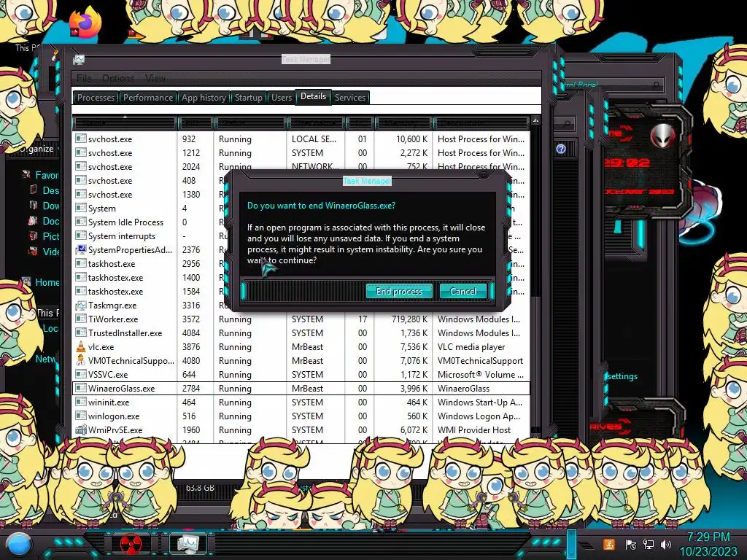Switch to the Services tab
Image resolution: width=747 pixels, height=560 pixels.
coord(349,98)
